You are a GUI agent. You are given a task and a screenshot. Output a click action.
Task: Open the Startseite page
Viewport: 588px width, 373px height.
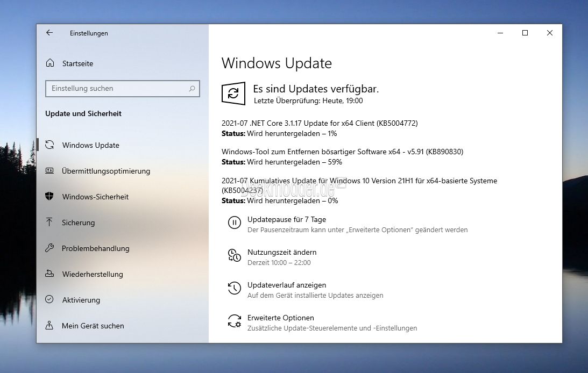[77, 63]
